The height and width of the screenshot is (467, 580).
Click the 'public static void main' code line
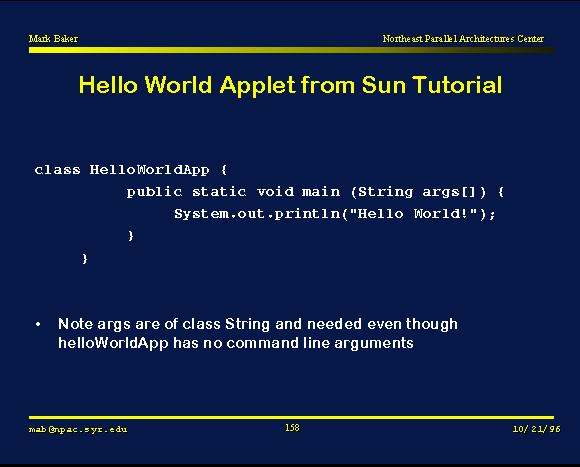click(x=315, y=192)
